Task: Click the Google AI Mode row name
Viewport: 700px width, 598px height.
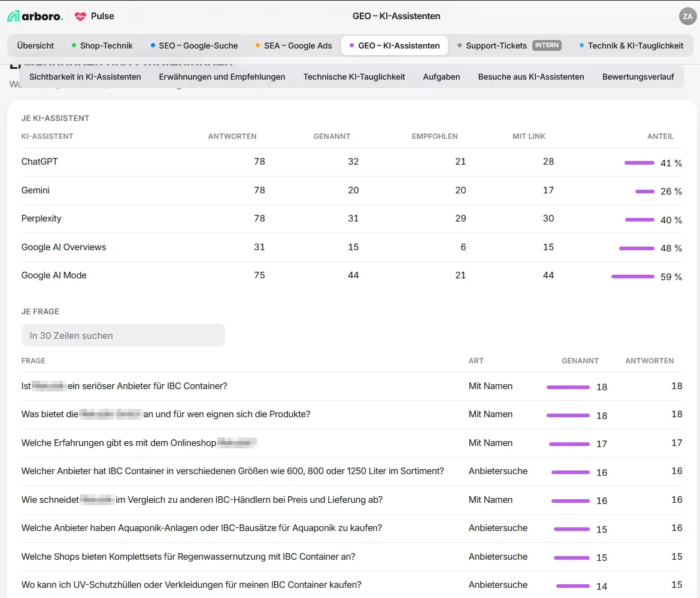Action: [x=54, y=275]
